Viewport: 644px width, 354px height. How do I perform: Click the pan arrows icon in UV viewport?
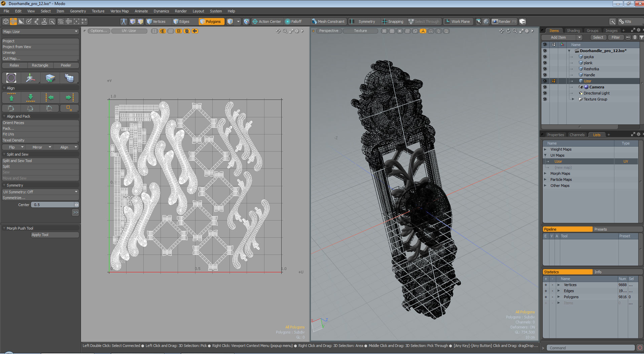pos(278,31)
